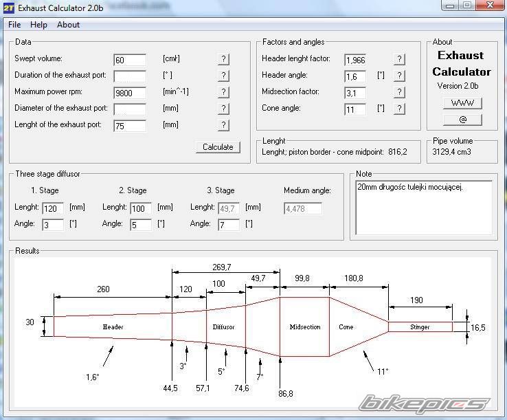Focus the Maximum power rpm field
Image resolution: width=507 pixels, height=420 pixels.
click(x=130, y=93)
